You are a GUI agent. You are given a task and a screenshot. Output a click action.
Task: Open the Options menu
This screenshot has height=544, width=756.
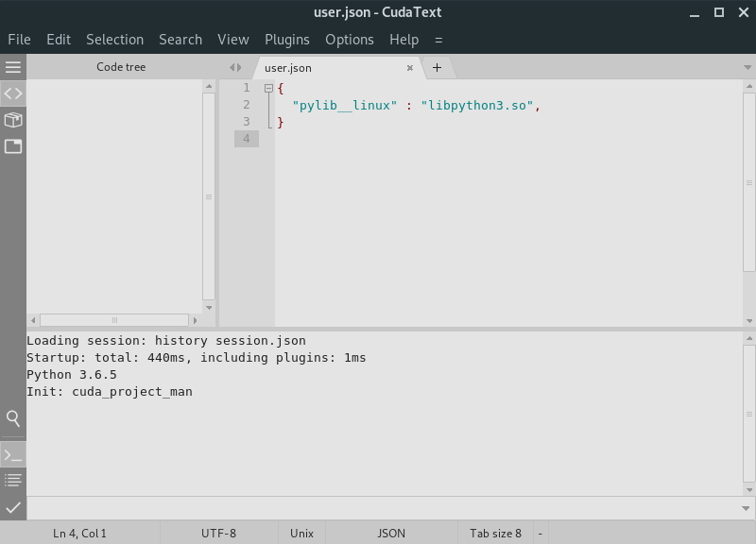(x=349, y=39)
